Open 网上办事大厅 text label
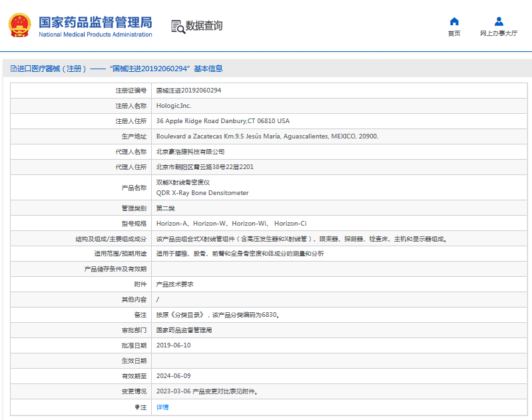 click(x=498, y=33)
